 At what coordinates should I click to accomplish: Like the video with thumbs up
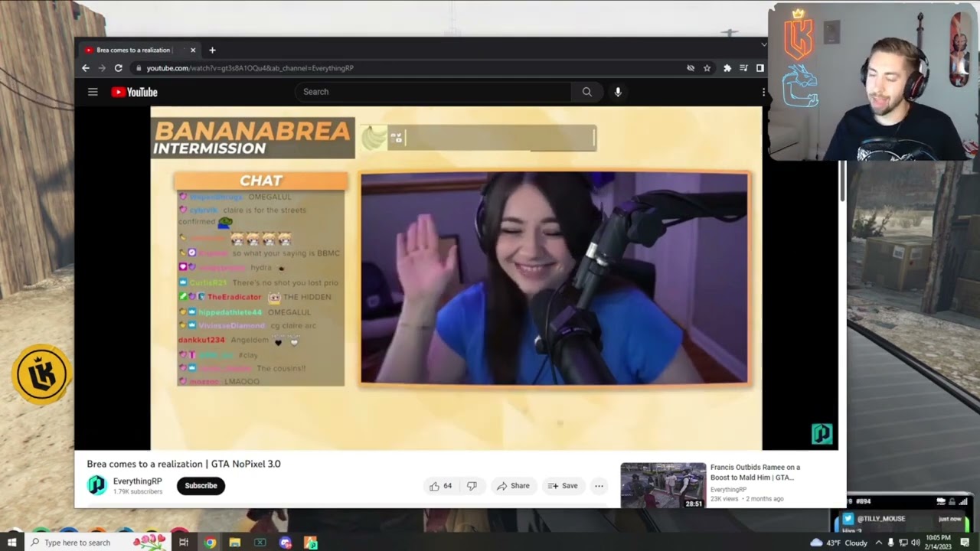pos(441,486)
